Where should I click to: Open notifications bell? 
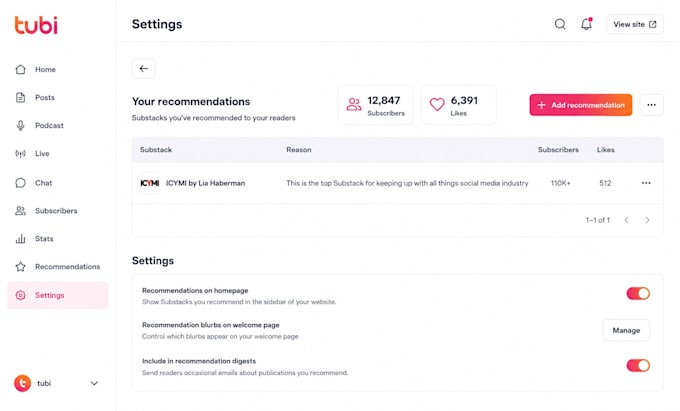[x=586, y=24]
